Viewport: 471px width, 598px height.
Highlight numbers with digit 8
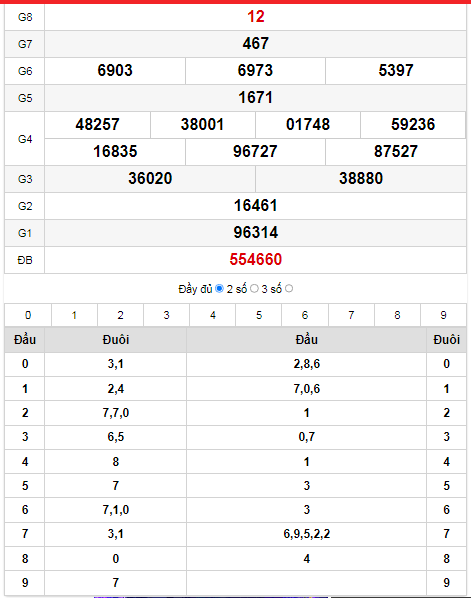pos(397,315)
